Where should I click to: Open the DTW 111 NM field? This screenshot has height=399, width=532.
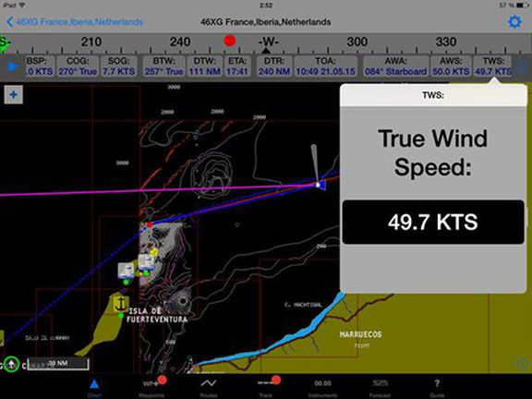[x=205, y=66]
